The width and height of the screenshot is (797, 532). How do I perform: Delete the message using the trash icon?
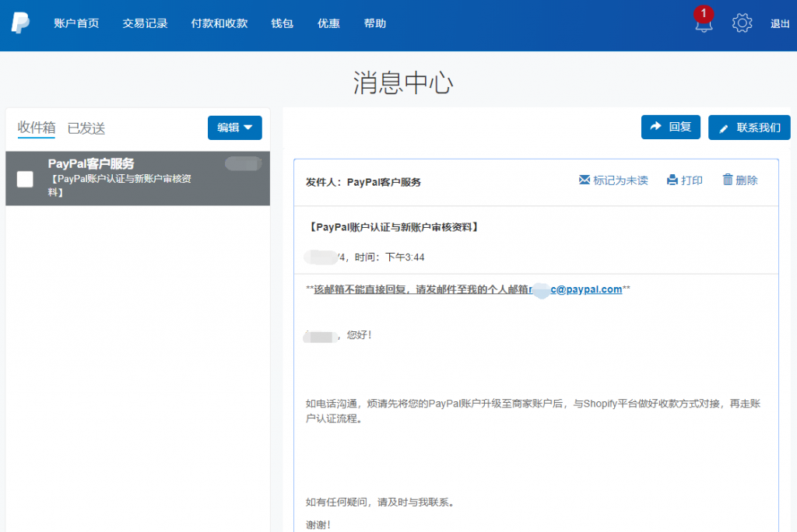[x=728, y=180]
